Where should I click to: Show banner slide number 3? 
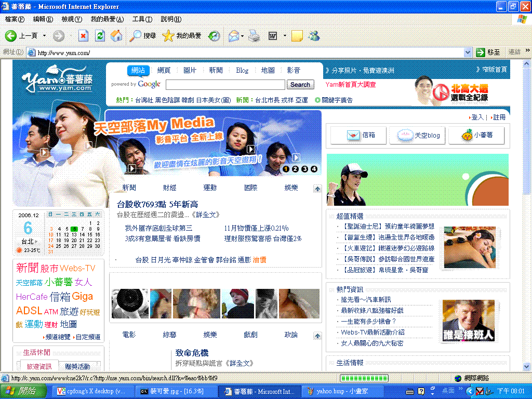pos(304,169)
